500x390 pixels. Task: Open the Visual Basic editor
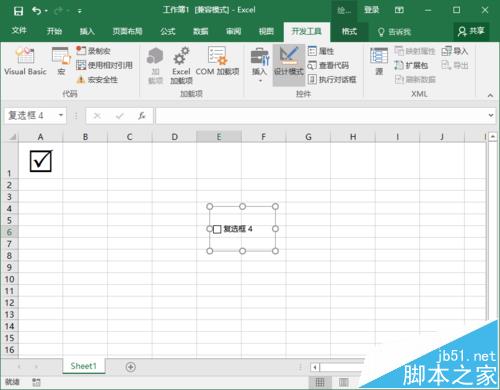[x=25, y=61]
